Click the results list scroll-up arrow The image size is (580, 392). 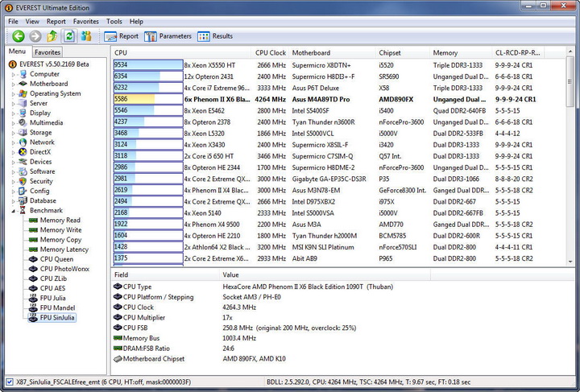tap(570, 52)
